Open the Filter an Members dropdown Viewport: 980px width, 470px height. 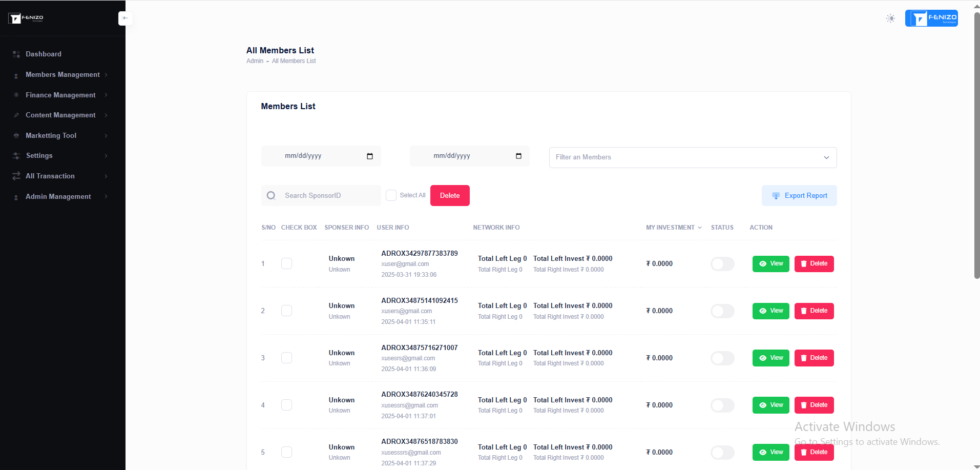pos(693,157)
